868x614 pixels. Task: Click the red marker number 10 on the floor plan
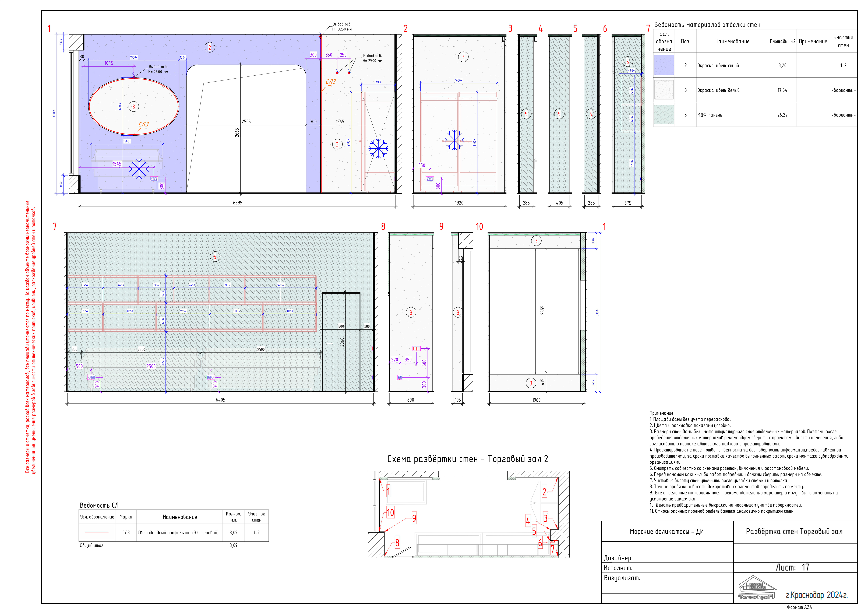390,512
